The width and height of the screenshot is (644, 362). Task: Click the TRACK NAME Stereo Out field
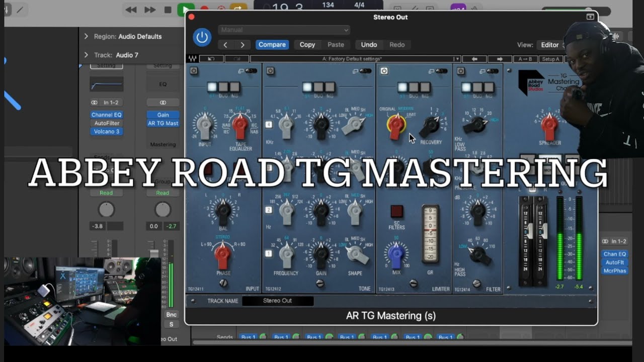[x=278, y=301]
